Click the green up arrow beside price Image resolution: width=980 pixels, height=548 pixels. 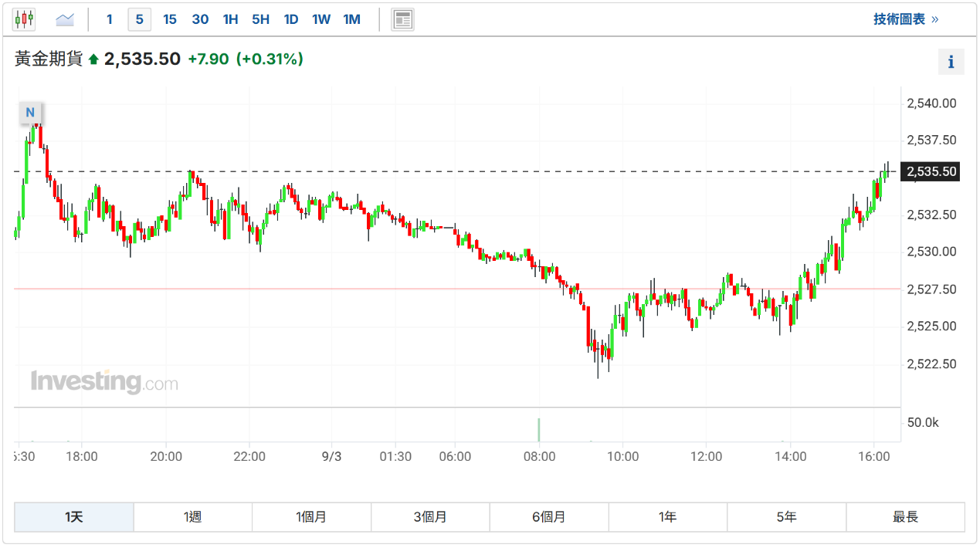(x=93, y=59)
